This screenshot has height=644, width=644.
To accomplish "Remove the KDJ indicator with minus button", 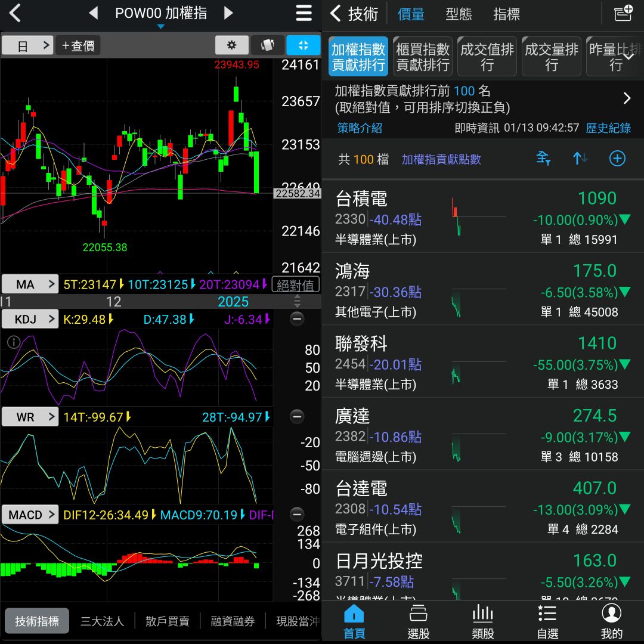I will 296,319.
